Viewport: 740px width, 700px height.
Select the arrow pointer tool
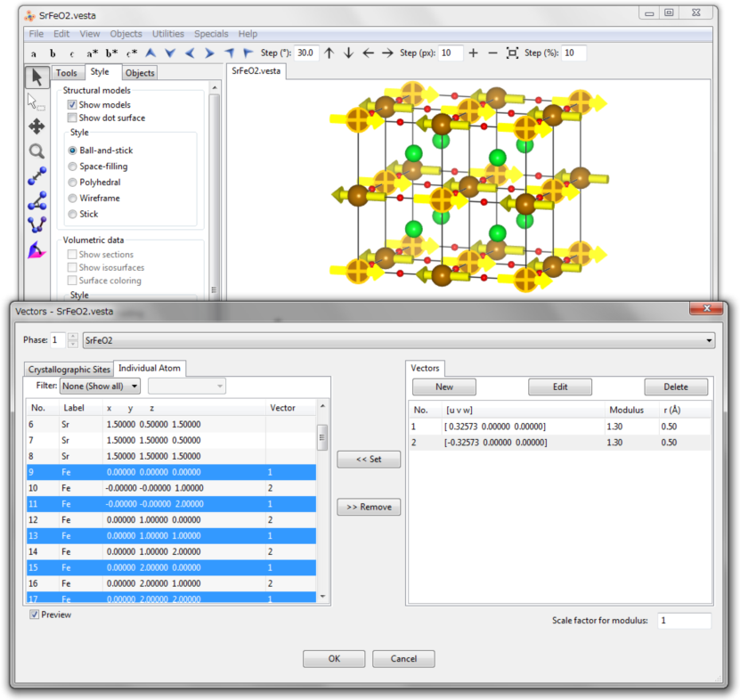click(x=37, y=77)
